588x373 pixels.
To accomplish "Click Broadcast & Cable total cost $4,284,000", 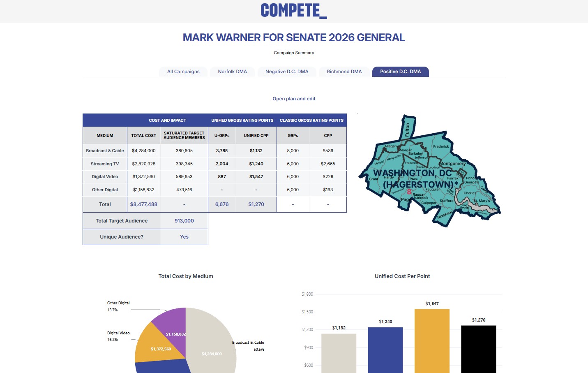I will [x=144, y=151].
